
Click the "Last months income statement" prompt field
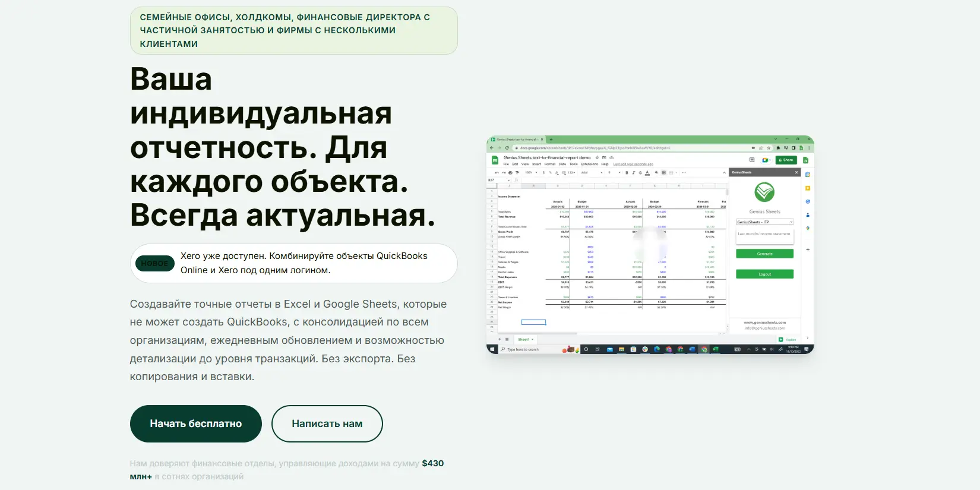pyautogui.click(x=764, y=236)
